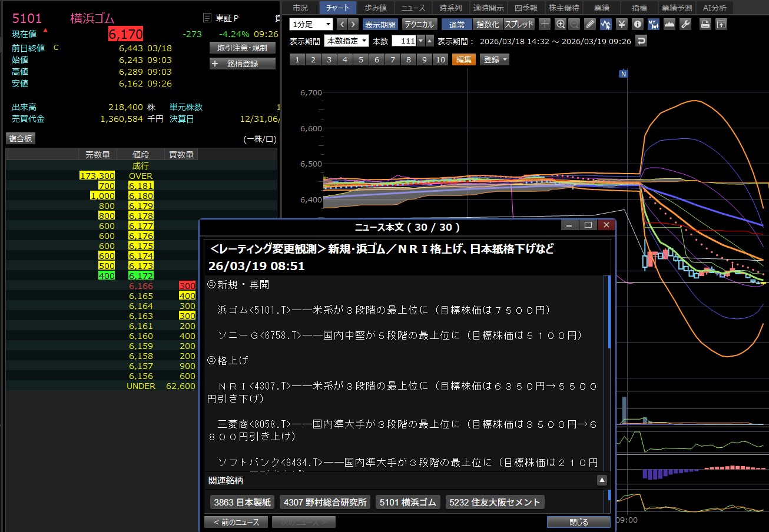Click the yen symbol icon in toolbar
769x532 pixels.
point(621,24)
